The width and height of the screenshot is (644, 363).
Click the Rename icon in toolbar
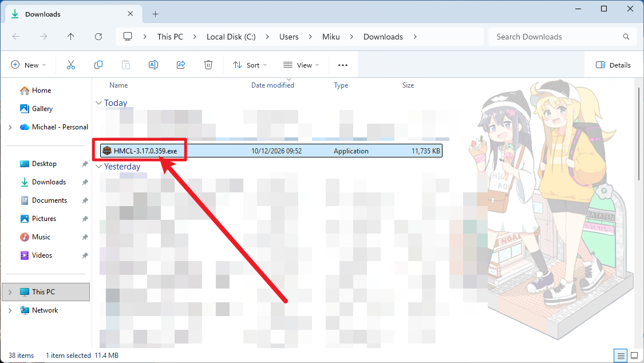click(153, 65)
